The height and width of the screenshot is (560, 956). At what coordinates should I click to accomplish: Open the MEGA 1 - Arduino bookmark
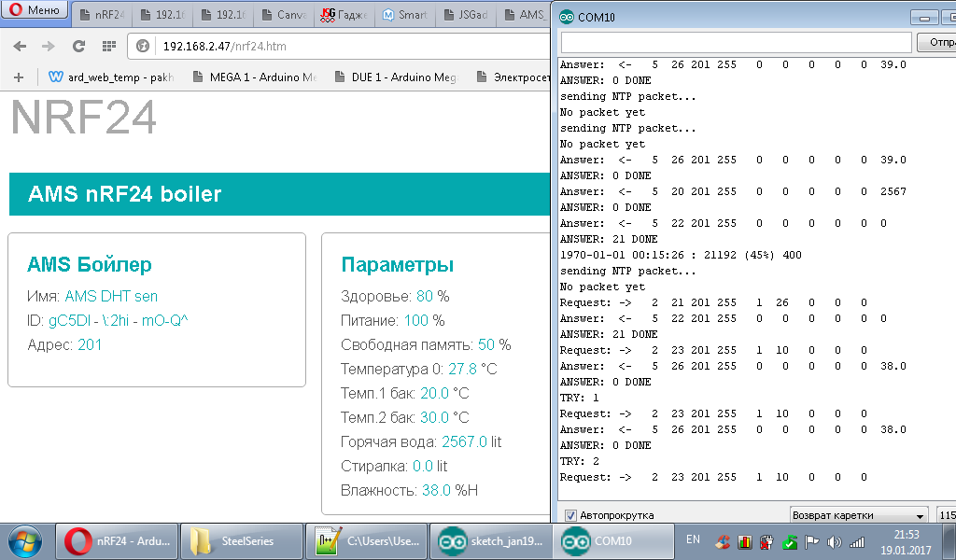click(255, 77)
